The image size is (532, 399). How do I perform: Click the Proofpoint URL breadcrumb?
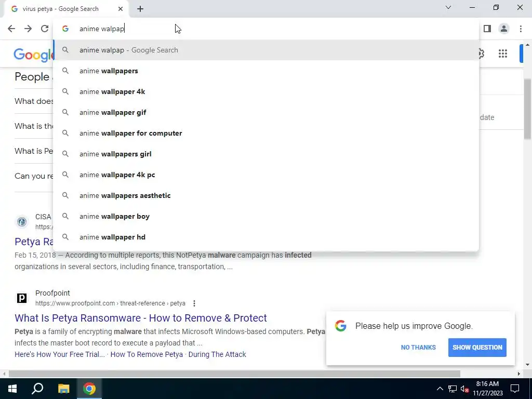pos(110,303)
